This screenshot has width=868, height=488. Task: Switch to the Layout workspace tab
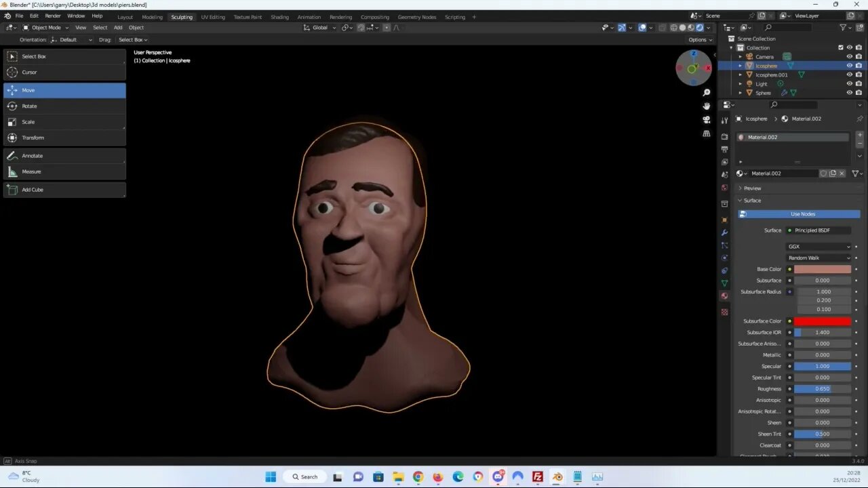(125, 17)
